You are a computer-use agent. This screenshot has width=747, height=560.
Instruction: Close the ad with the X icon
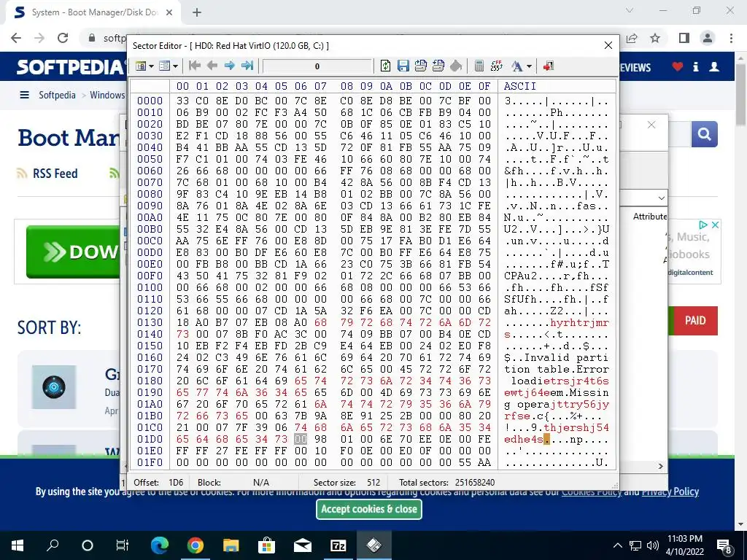point(715,225)
